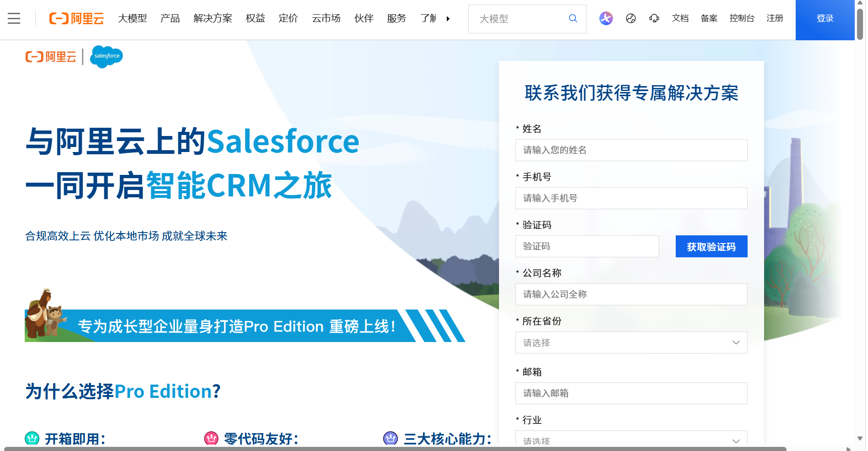Open the 控制台 link
Image resolution: width=868 pixels, height=451 pixels.
click(742, 18)
